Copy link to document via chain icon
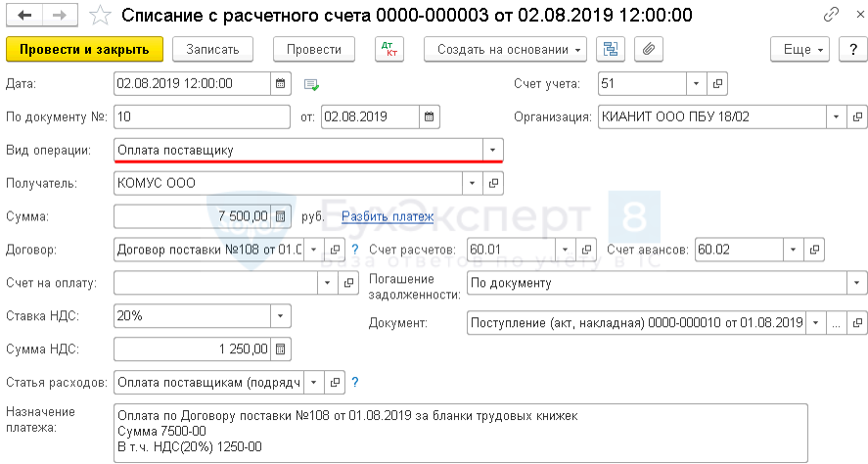Screen dimensions: 868x464 tap(831, 15)
